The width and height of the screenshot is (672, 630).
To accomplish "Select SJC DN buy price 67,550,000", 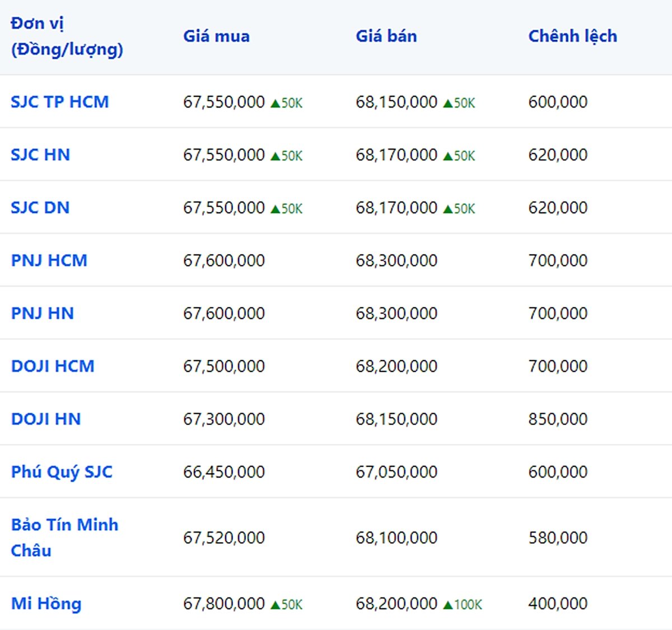I will [x=224, y=208].
